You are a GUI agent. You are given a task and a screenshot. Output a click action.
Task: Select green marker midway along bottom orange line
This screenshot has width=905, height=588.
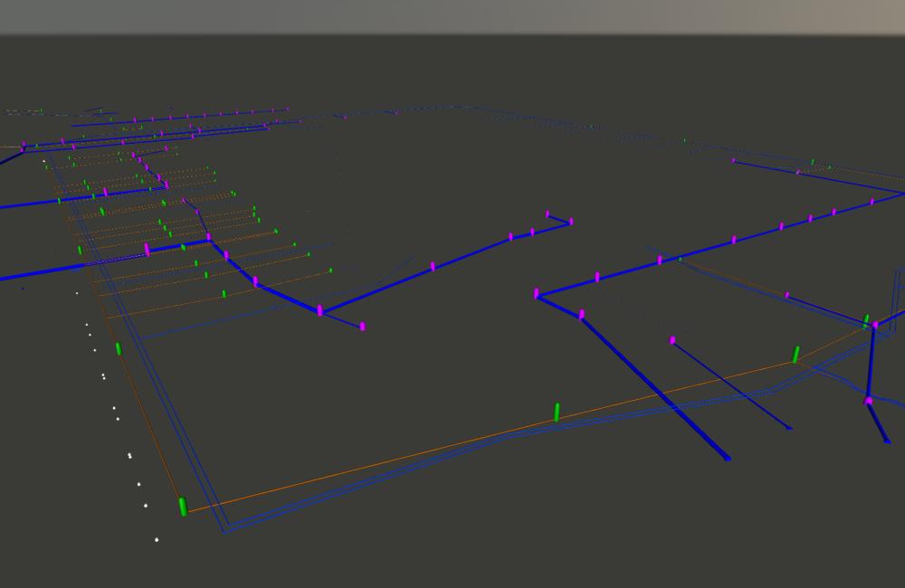[557, 413]
